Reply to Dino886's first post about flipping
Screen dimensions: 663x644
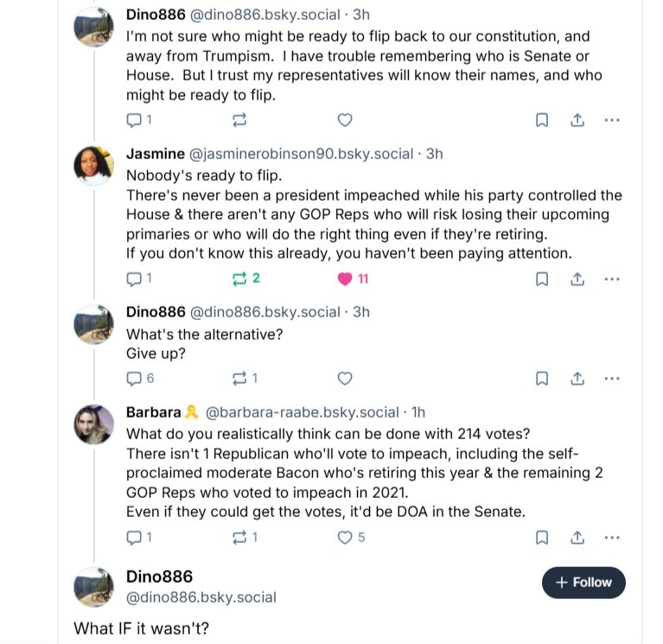click(135, 120)
